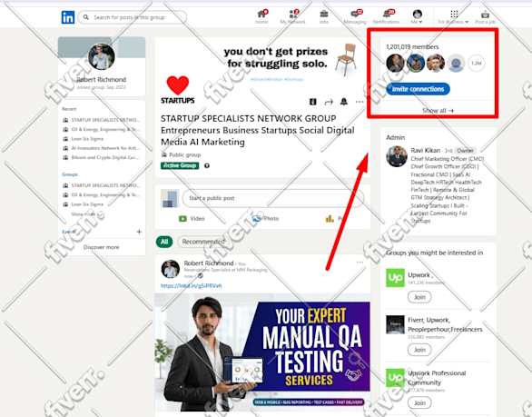Image resolution: width=532 pixels, height=417 pixels.
Task: Open LinkedIn home via the logo
Action: (x=67, y=17)
